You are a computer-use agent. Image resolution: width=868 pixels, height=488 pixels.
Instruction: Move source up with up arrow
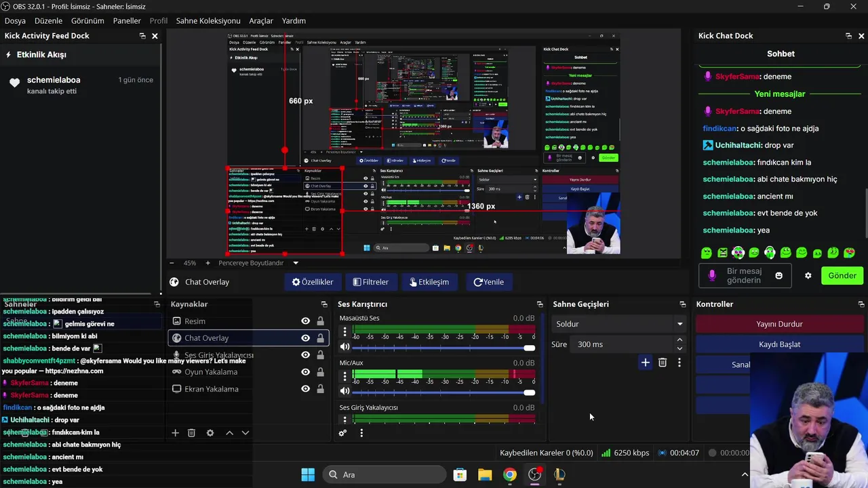point(229,433)
